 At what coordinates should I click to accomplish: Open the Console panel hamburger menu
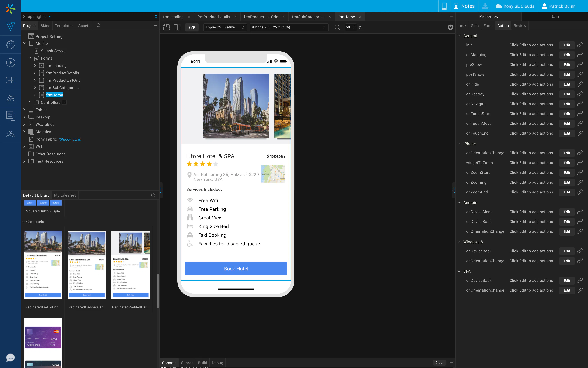pos(451,363)
